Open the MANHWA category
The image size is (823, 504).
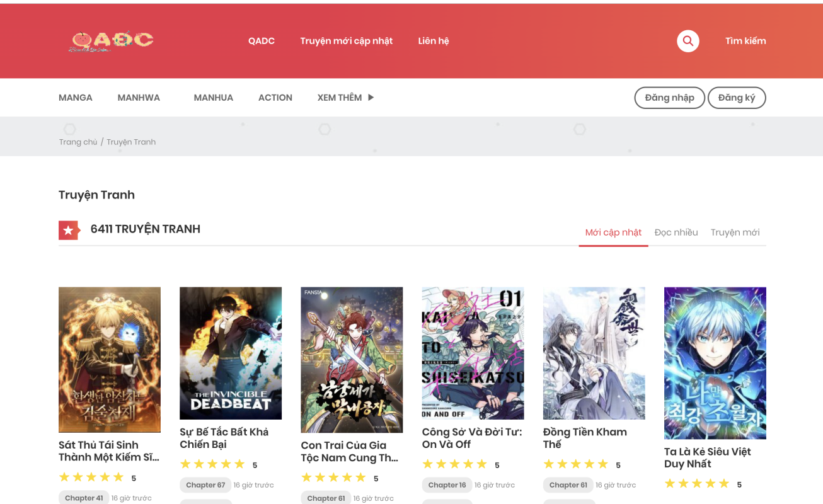point(139,98)
